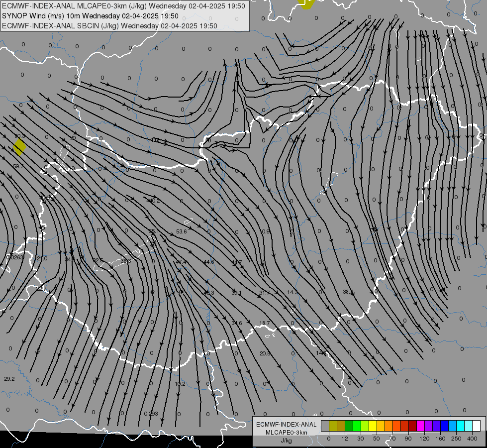487x448 pixels.
Task: Click the SBCIN title line at top
Action: pyautogui.click(x=109, y=26)
